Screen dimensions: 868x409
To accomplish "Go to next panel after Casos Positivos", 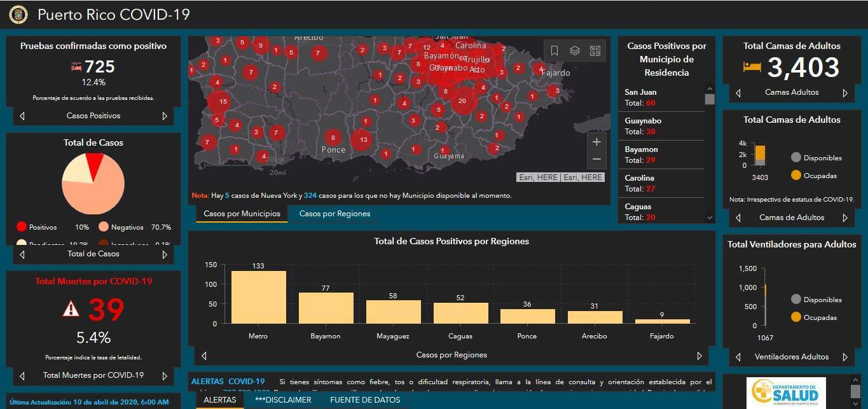I will (165, 116).
